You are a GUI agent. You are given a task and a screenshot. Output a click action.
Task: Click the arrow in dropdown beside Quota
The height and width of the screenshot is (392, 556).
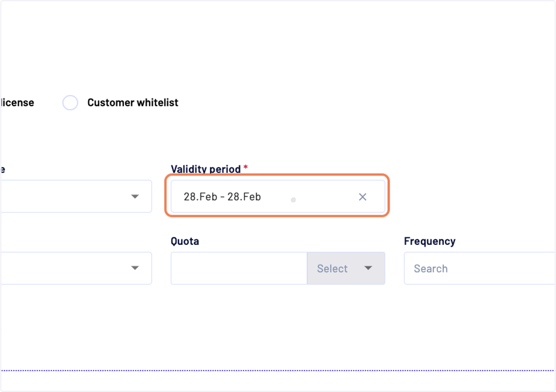[x=135, y=268]
